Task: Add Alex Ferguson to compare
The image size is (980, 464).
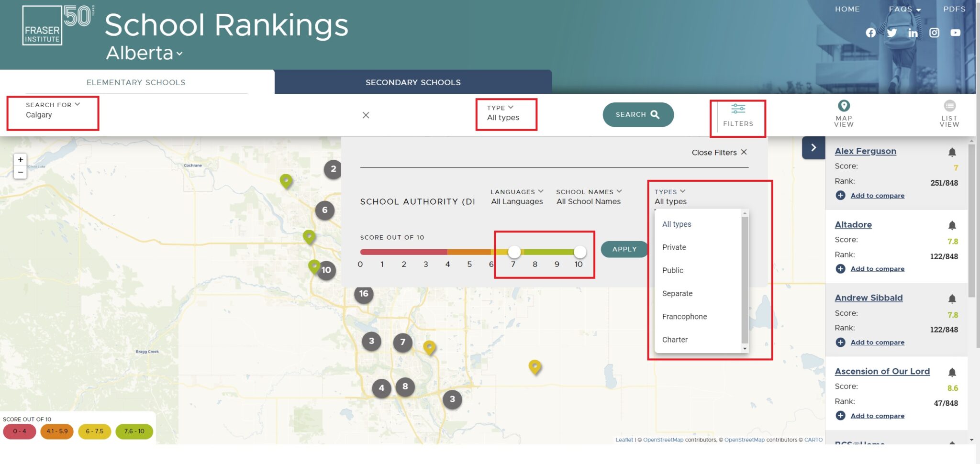Action: pyautogui.click(x=840, y=195)
